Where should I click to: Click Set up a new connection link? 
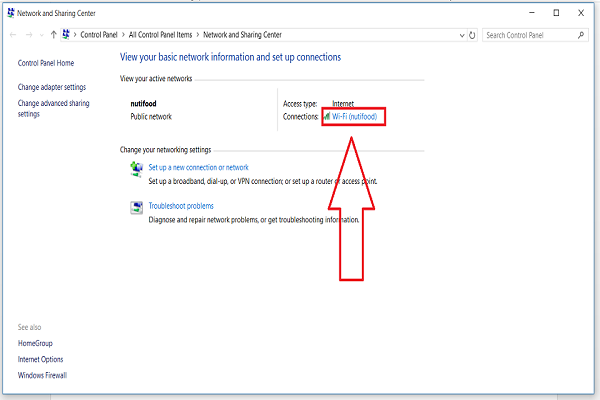point(198,167)
